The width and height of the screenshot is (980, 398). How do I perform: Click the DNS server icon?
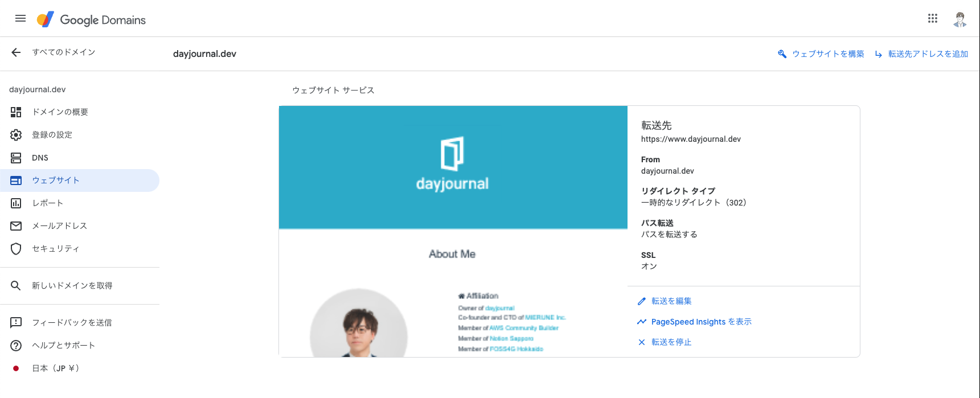[x=16, y=158]
